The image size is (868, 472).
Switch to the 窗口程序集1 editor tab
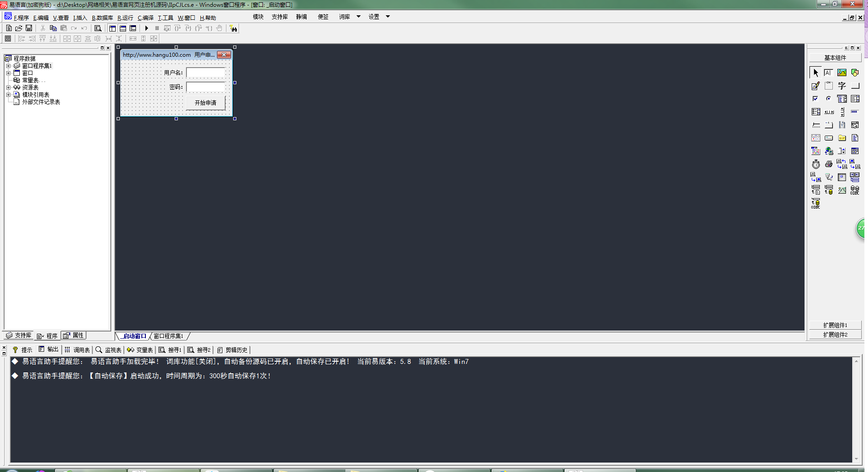pyautogui.click(x=168, y=336)
